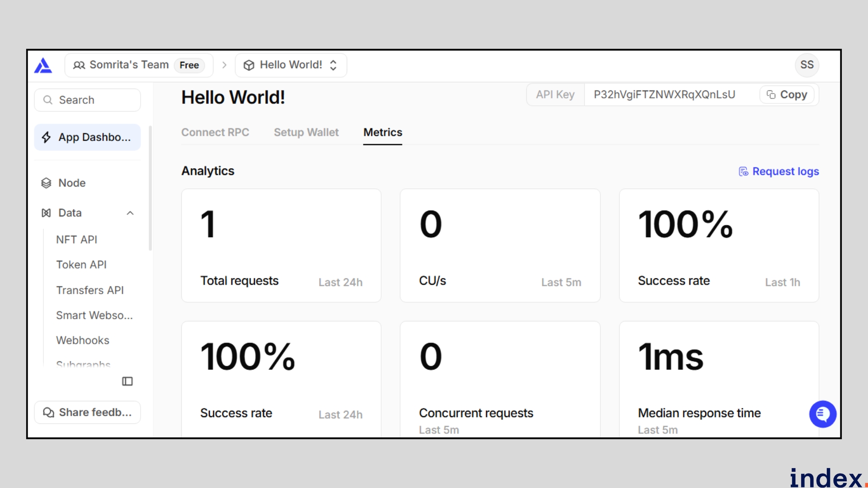Click the Share feedback speech icon
Image resolution: width=868 pixels, height=488 pixels.
click(x=48, y=413)
